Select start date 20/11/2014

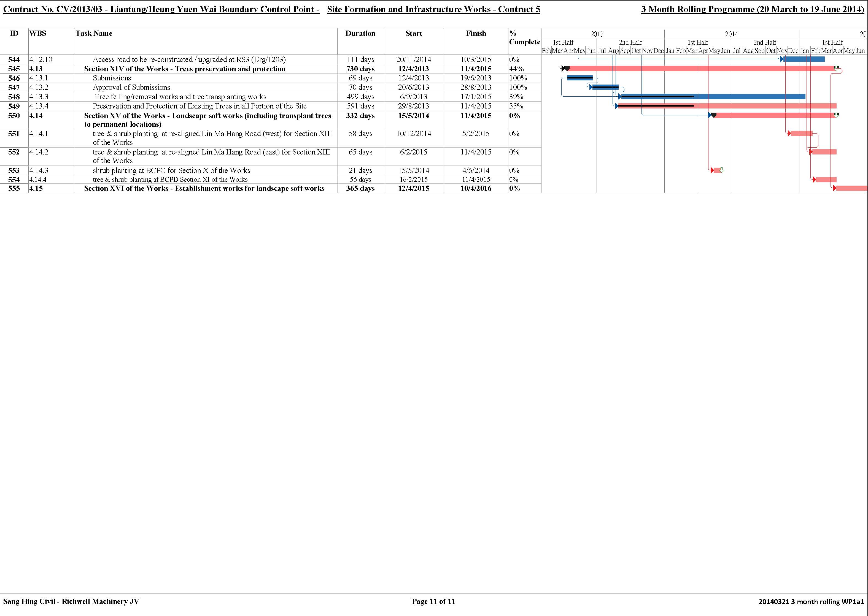[413, 59]
